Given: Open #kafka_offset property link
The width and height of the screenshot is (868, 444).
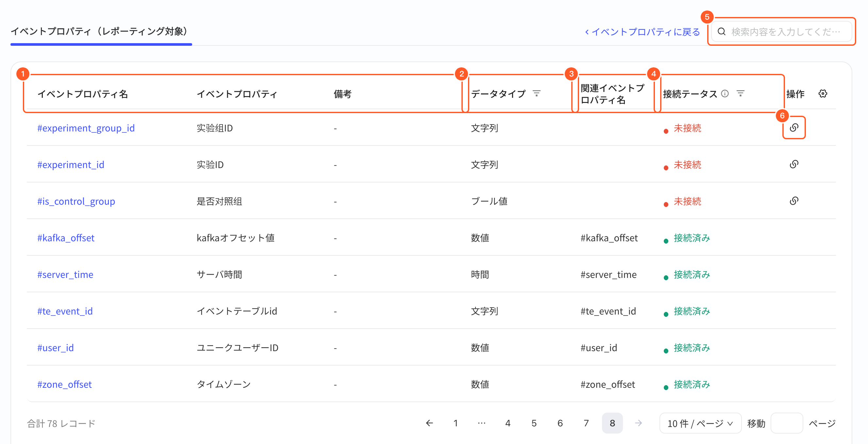Looking at the screenshot, I should pyautogui.click(x=66, y=238).
